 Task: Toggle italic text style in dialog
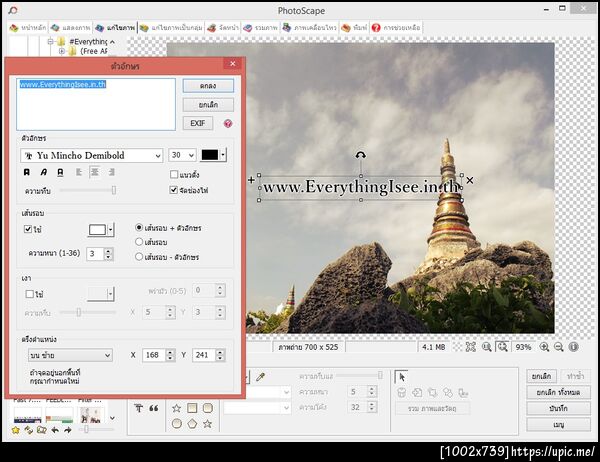pyautogui.click(x=44, y=172)
